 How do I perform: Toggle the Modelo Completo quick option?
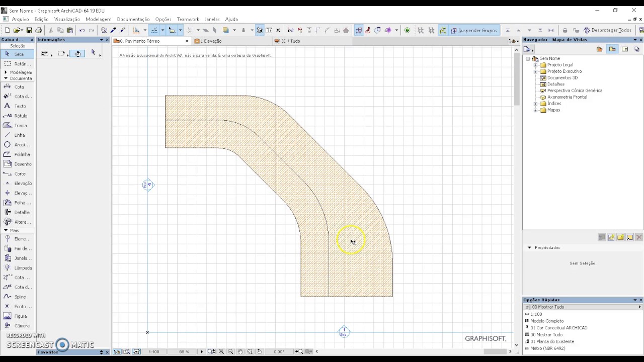click(547, 321)
